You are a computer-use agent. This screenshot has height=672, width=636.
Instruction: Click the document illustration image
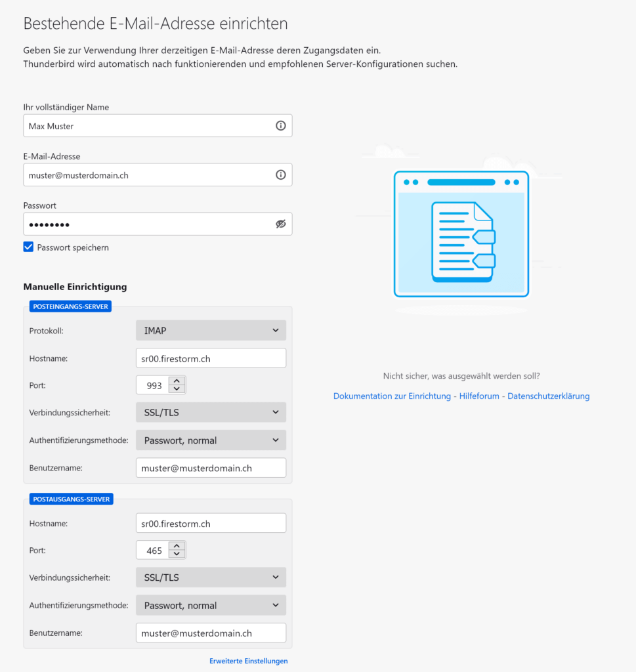[x=461, y=234]
